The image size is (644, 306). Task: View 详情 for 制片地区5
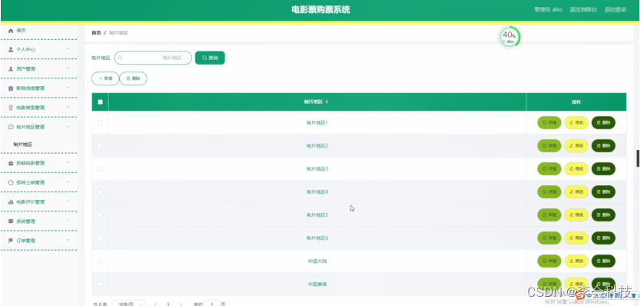click(549, 215)
